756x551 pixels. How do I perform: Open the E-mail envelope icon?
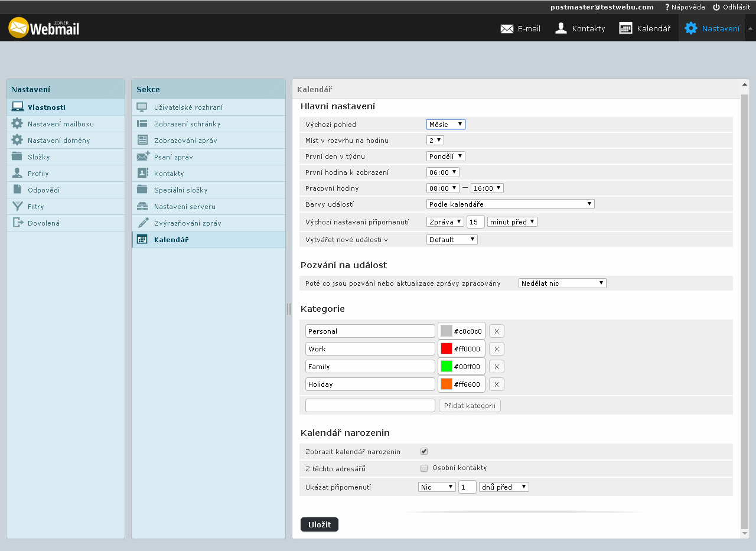pos(507,28)
